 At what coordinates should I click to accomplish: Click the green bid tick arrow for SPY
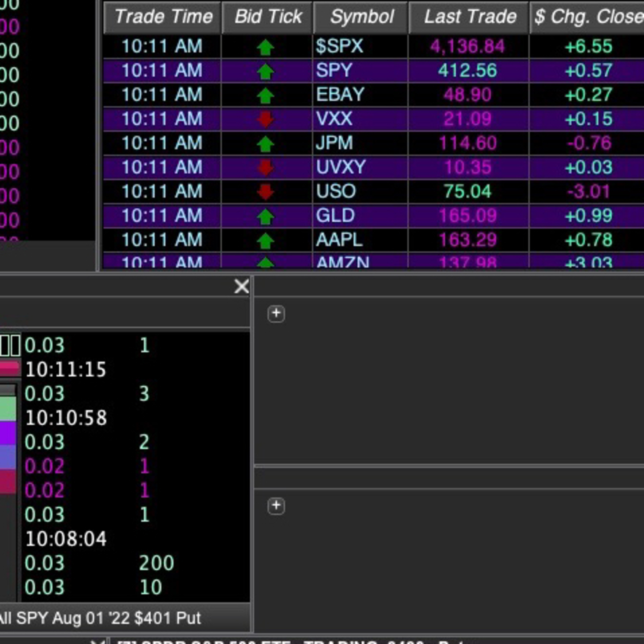pos(265,71)
